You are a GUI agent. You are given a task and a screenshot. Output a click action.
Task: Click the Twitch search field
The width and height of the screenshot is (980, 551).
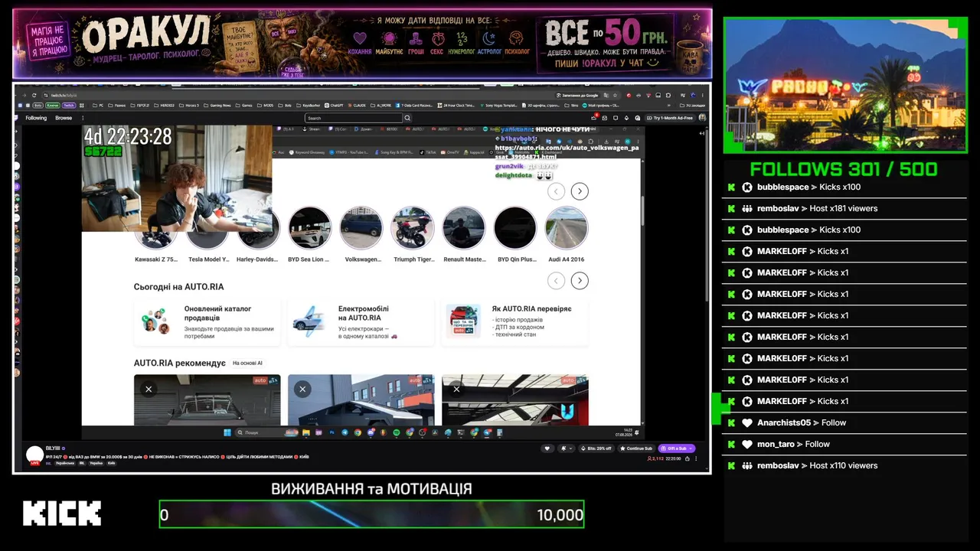tap(354, 118)
